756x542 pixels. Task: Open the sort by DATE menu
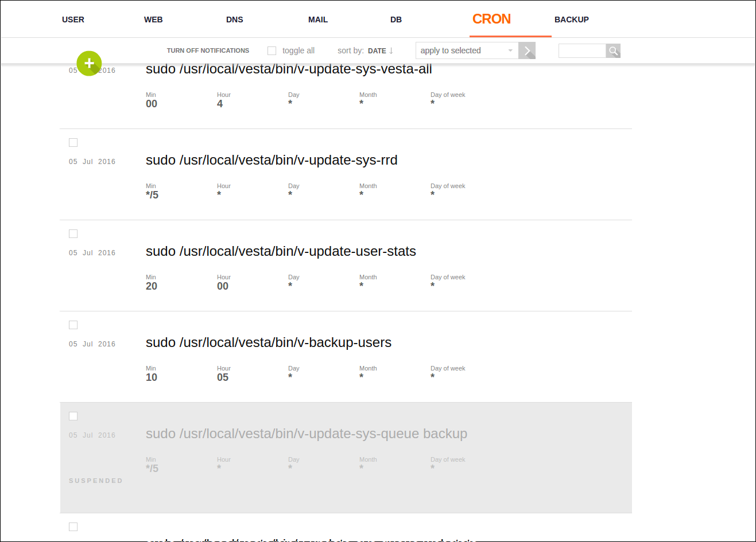[377, 50]
